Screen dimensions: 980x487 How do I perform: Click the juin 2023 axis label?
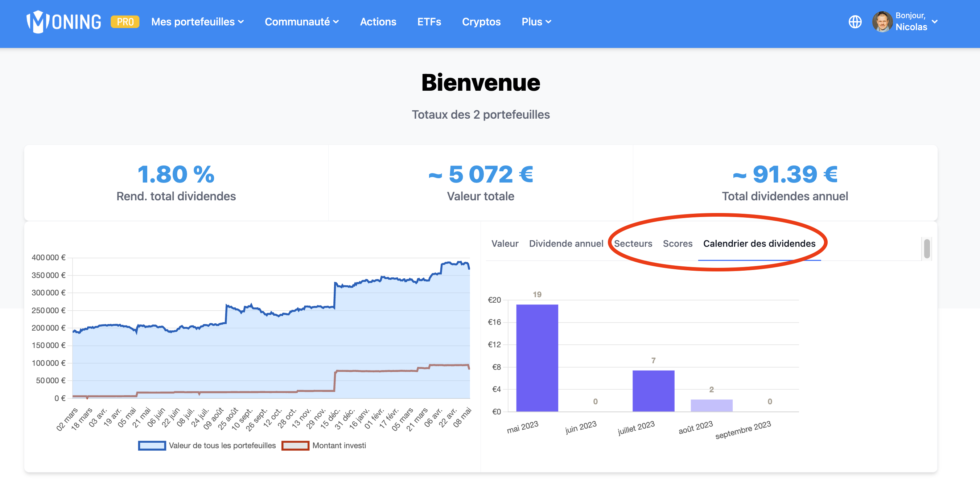click(581, 427)
